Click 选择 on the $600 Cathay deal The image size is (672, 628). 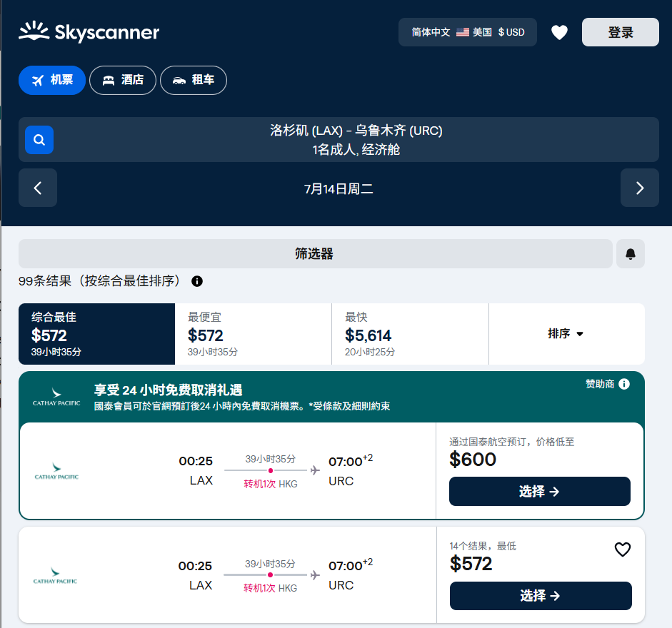click(x=539, y=492)
